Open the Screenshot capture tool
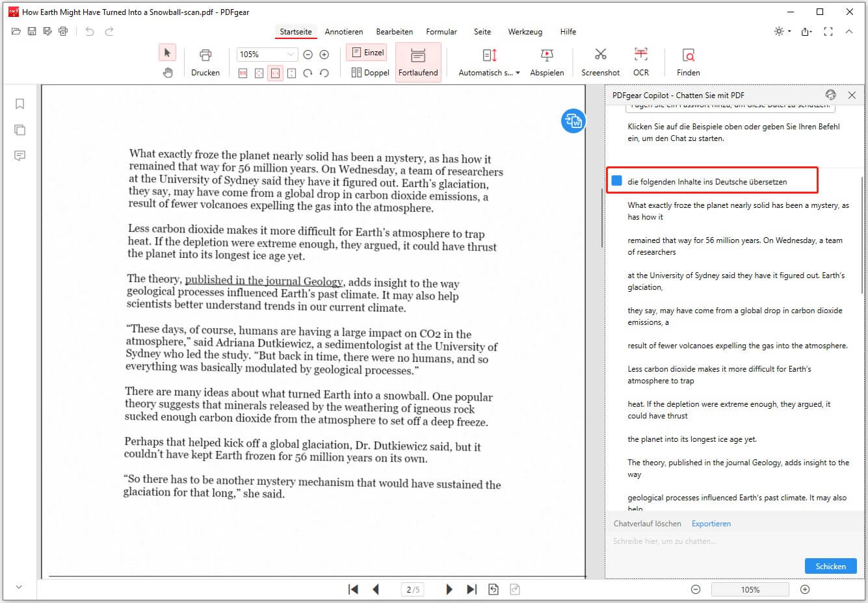 tap(599, 62)
